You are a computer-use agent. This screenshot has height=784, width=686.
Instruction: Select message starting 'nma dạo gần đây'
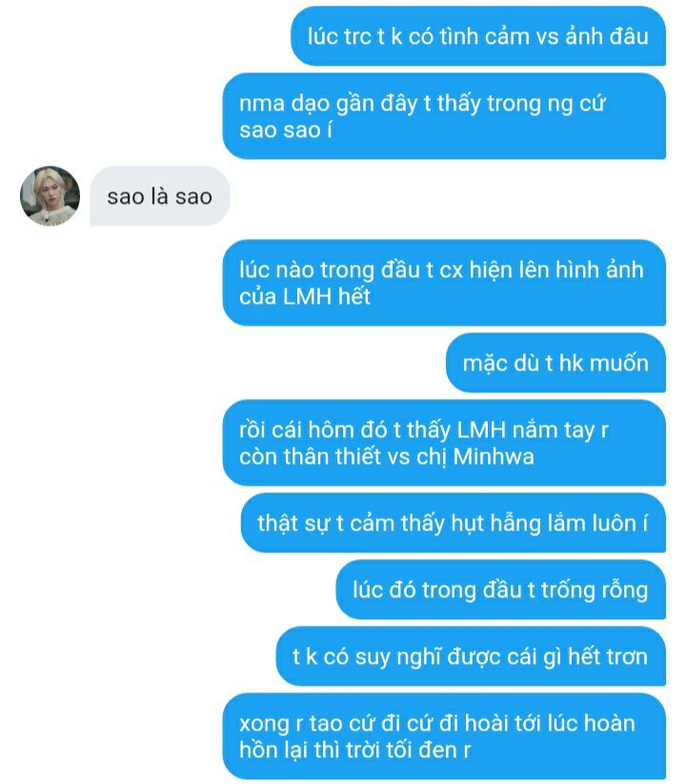click(444, 116)
